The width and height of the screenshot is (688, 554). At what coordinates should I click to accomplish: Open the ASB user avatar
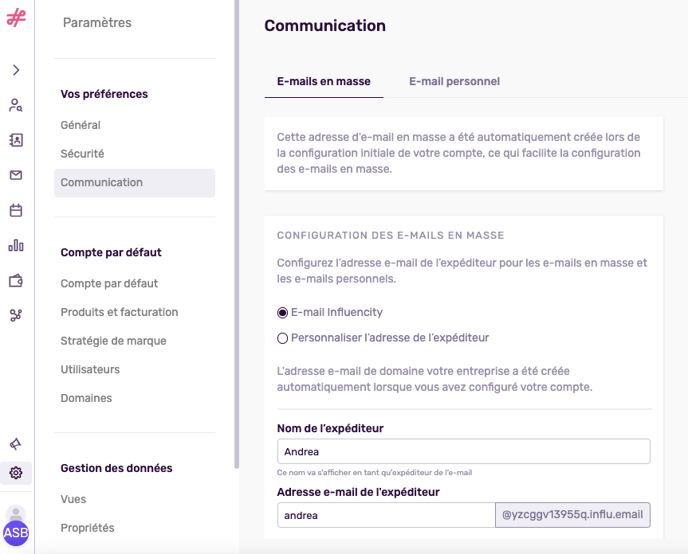(16, 533)
